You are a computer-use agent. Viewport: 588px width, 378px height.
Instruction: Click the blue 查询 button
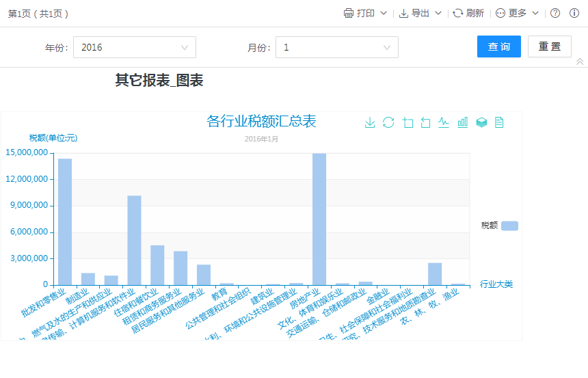coord(499,46)
